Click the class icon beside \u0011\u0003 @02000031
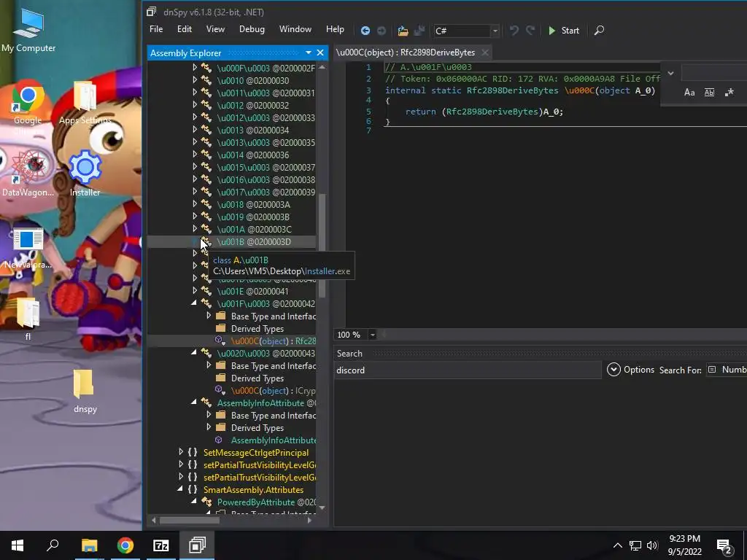 [206, 93]
